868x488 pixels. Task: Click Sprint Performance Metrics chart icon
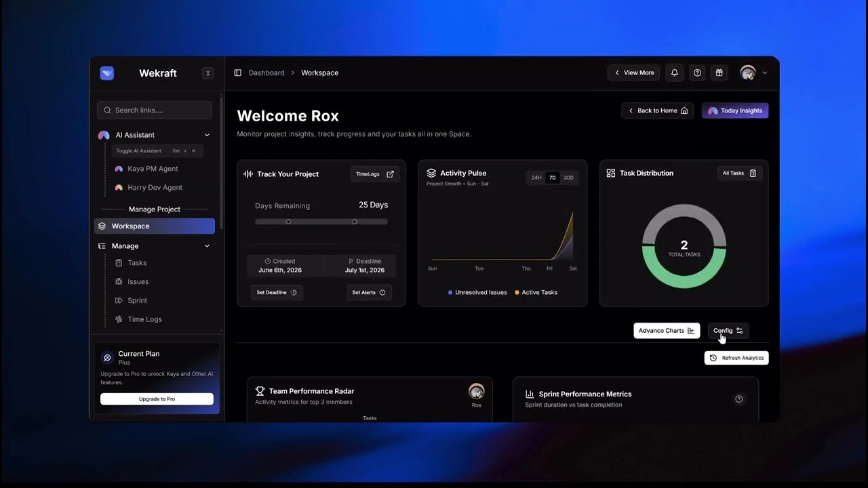(x=530, y=394)
